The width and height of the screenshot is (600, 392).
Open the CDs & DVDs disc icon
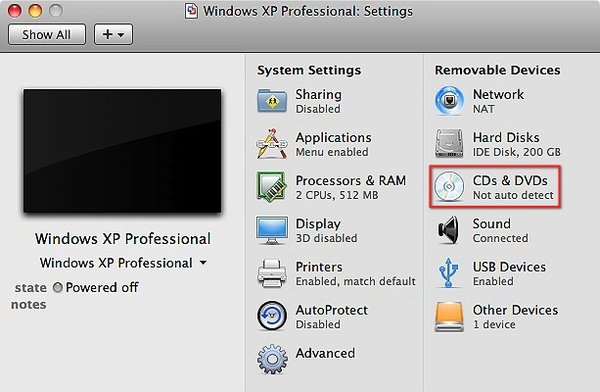pos(449,187)
